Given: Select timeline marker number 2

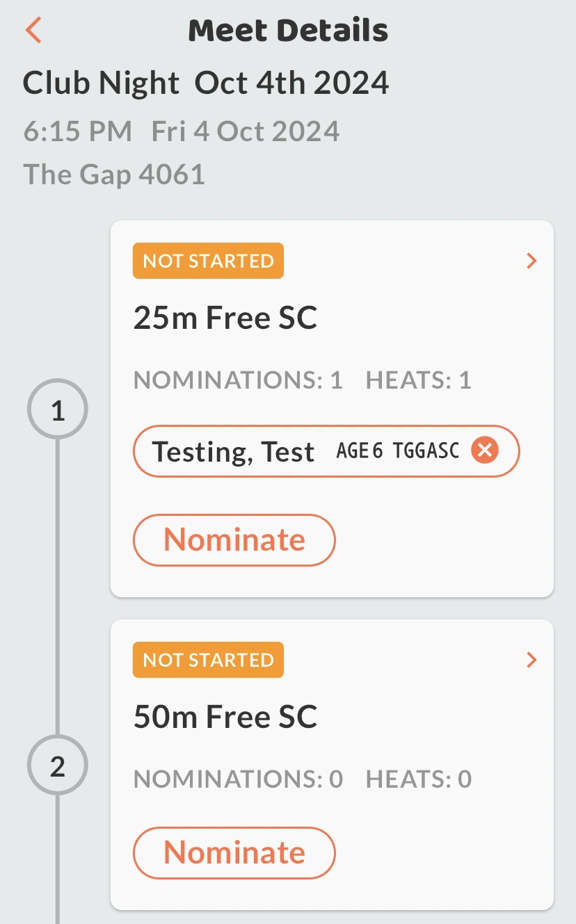Looking at the screenshot, I should pyautogui.click(x=58, y=766).
